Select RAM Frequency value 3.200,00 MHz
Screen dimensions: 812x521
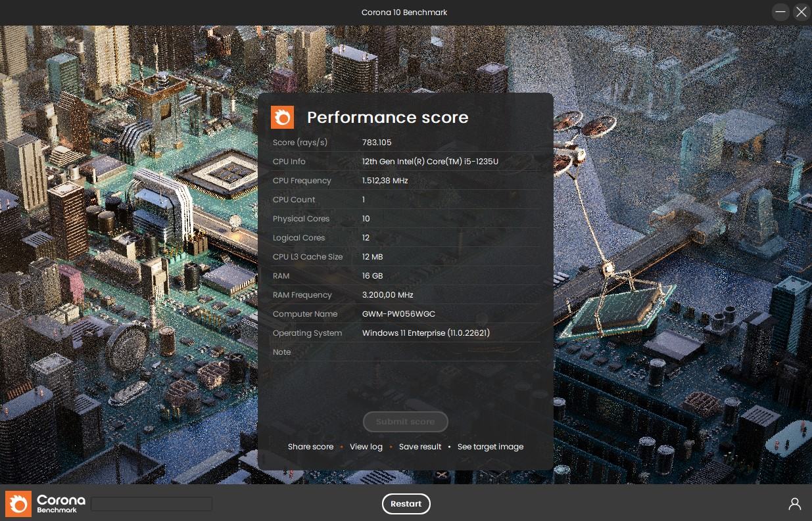tap(387, 295)
